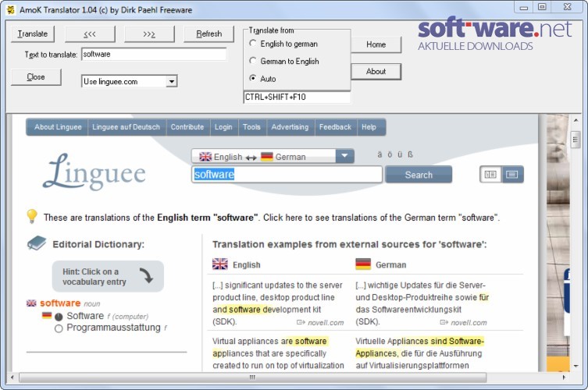Click the lightbulb hint icon
The height and width of the screenshot is (390, 588).
32,217
